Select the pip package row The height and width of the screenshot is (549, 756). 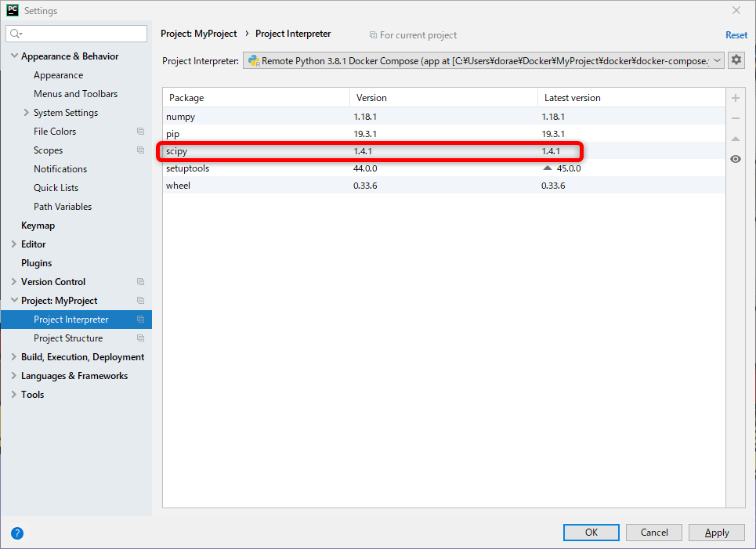[x=444, y=134]
